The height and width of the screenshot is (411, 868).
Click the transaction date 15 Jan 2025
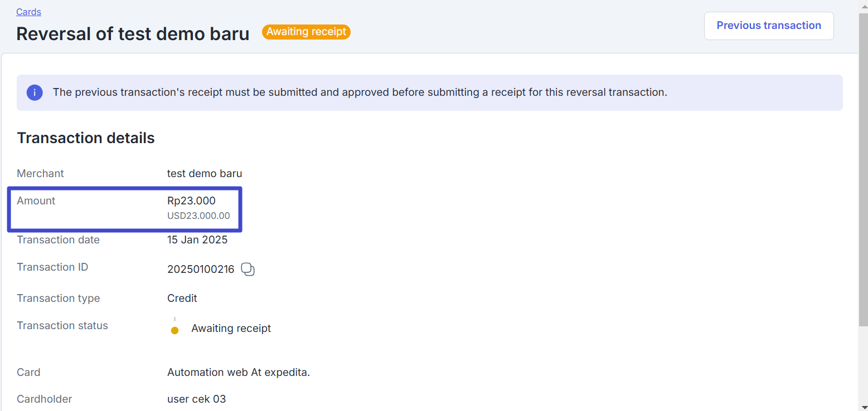pos(197,240)
